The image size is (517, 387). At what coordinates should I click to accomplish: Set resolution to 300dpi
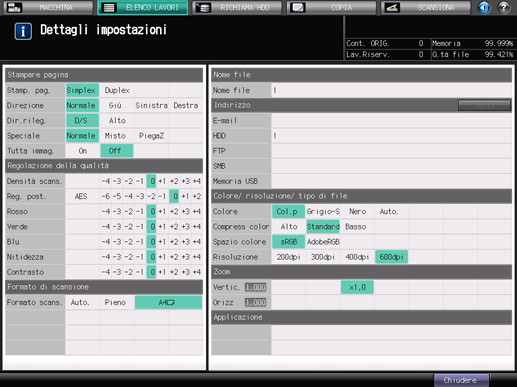click(323, 257)
